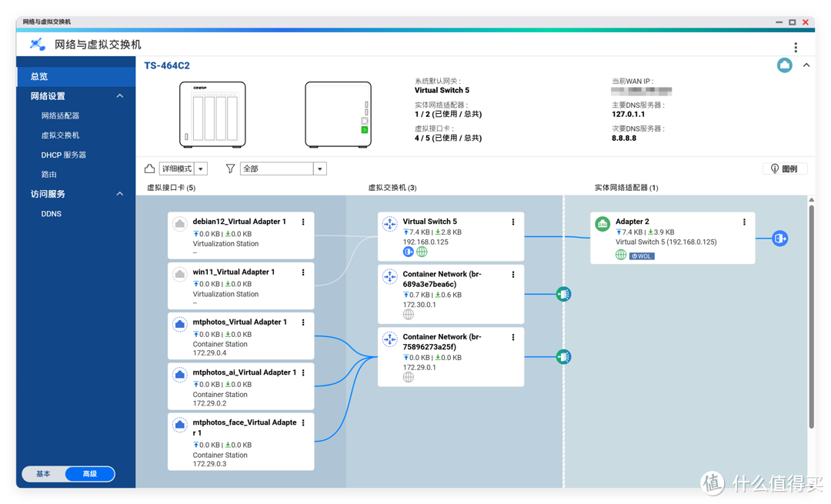The width and height of the screenshot is (831, 504).
Task: Collapse the 网络设置 sidebar section
Action: tap(119, 96)
